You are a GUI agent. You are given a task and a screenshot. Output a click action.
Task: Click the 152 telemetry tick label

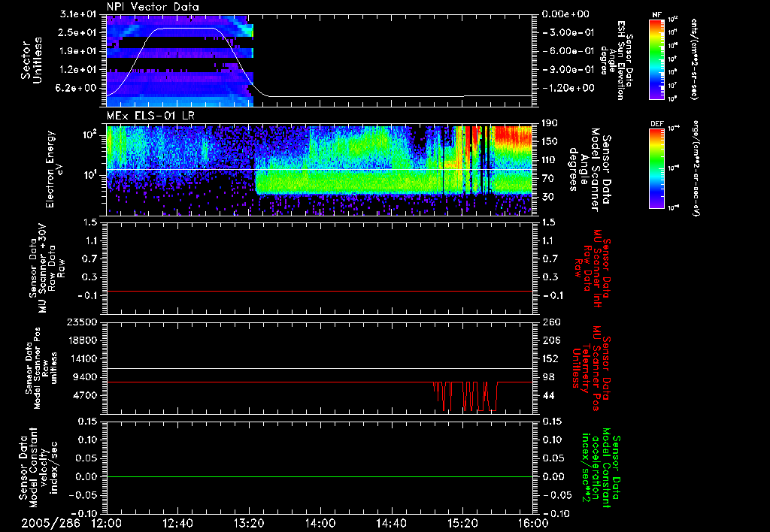[x=550, y=358]
